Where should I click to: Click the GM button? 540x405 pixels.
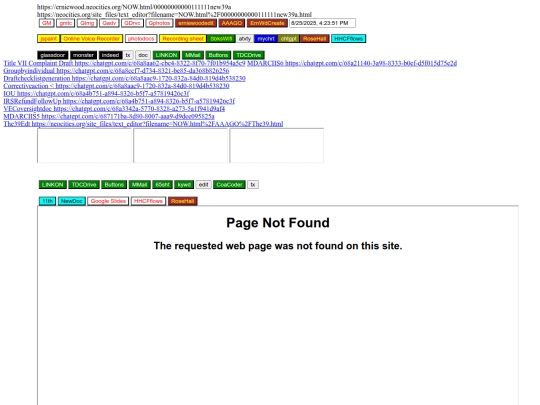pos(46,23)
